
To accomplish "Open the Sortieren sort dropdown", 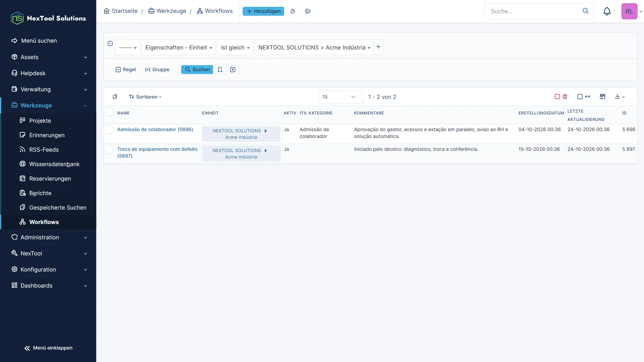I will tap(145, 97).
